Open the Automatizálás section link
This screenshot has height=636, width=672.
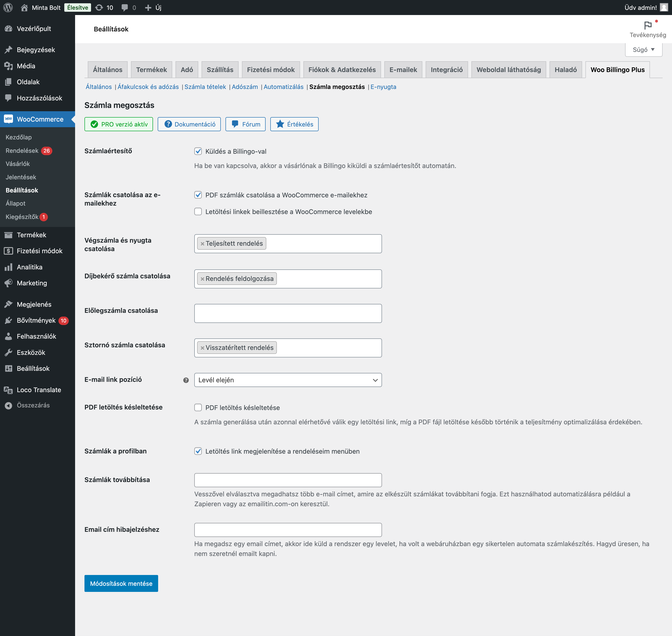(x=284, y=87)
